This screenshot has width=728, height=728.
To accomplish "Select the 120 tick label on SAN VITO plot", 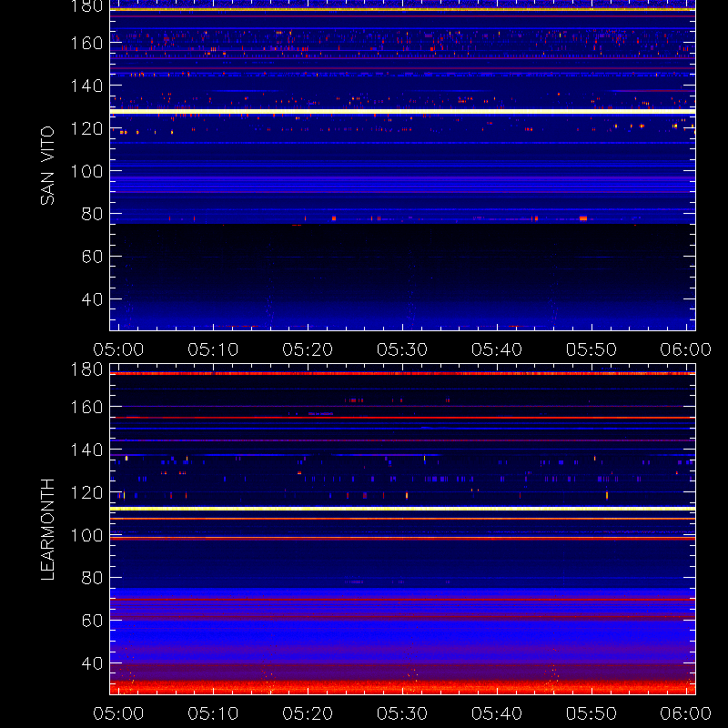I will [x=86, y=128].
